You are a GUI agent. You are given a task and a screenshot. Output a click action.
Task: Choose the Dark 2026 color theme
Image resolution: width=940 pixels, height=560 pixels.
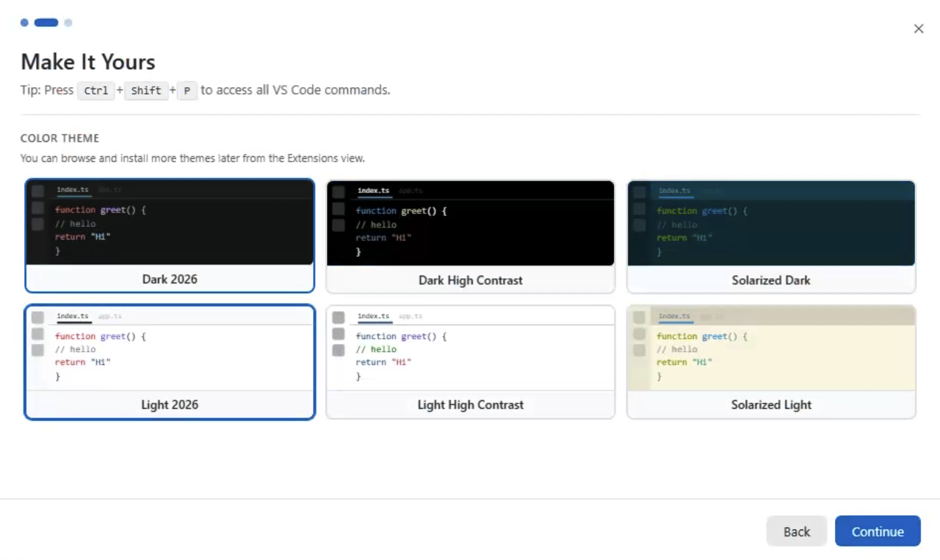pos(169,235)
